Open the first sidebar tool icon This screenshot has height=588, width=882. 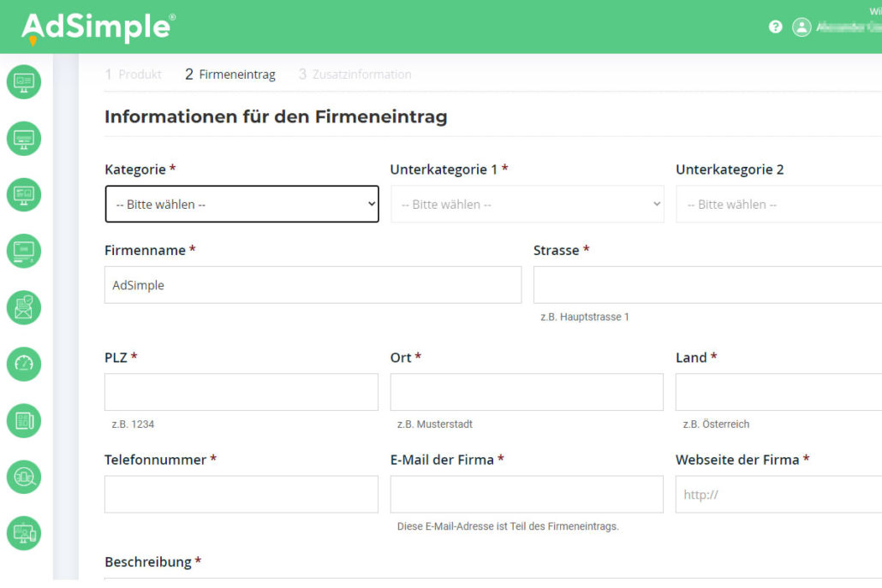pyautogui.click(x=23, y=82)
